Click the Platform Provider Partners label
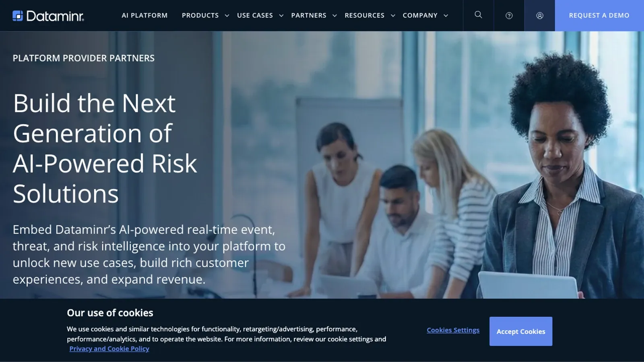This screenshot has height=362, width=644. (84, 58)
